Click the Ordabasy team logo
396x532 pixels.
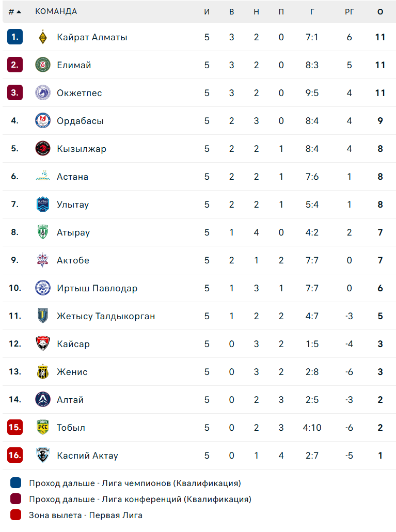point(43,121)
